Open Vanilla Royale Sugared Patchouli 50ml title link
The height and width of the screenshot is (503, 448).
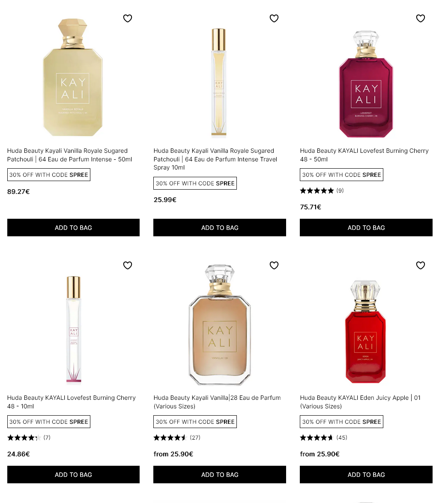[69, 155]
